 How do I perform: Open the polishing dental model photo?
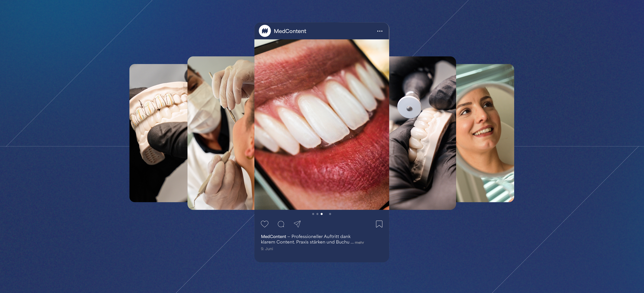pos(422,133)
